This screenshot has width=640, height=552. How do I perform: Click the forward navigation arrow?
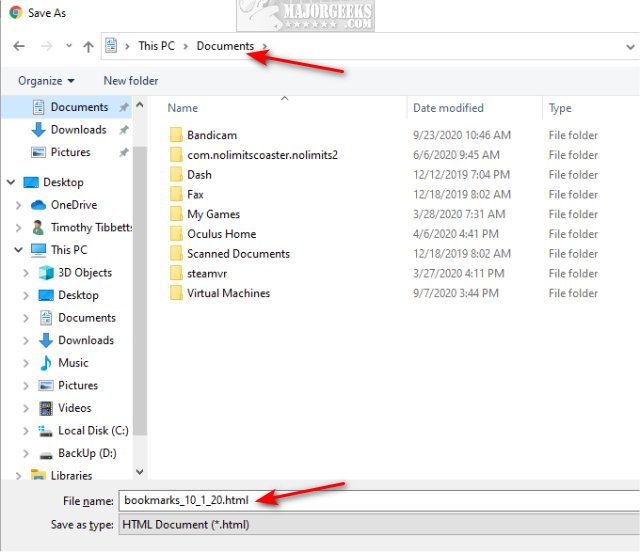coord(47,46)
